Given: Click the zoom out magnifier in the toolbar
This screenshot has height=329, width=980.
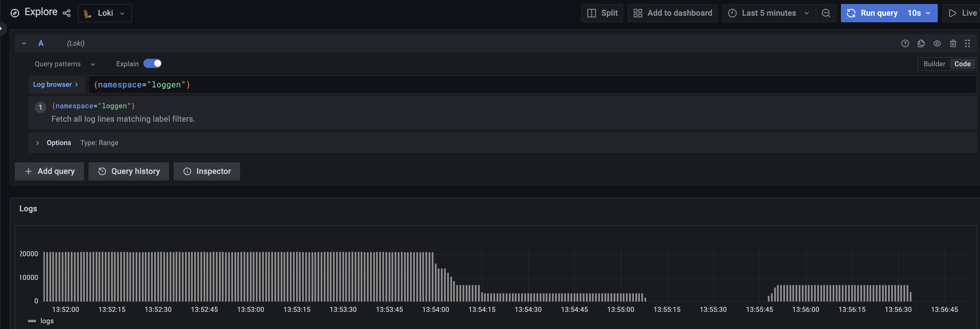Looking at the screenshot, I should (x=826, y=13).
